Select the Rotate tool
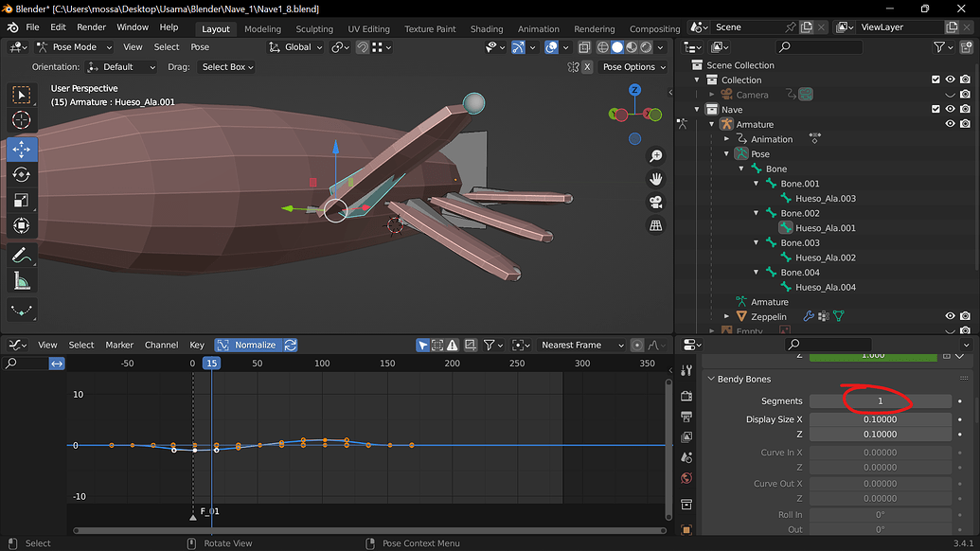The height and width of the screenshot is (551, 980). (x=21, y=174)
